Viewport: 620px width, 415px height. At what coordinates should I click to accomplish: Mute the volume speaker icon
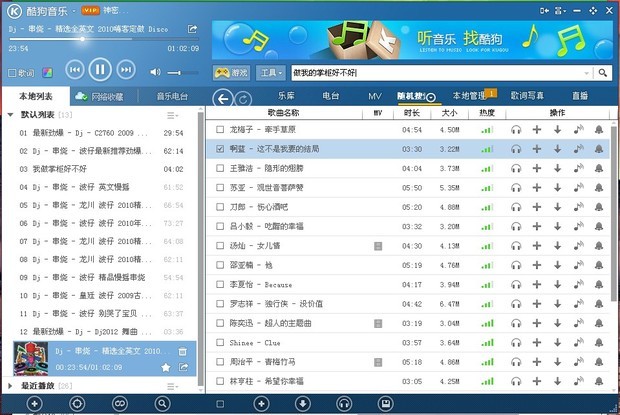point(155,72)
